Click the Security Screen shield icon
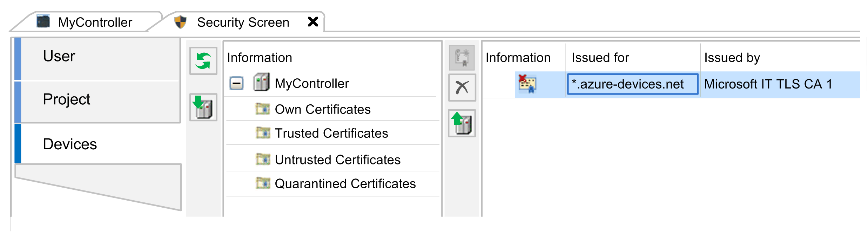The height and width of the screenshot is (234, 868). coord(180,22)
